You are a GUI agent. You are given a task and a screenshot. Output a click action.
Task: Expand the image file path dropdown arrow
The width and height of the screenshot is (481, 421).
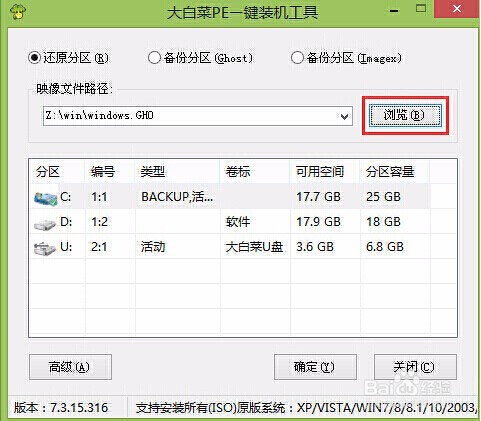[344, 116]
